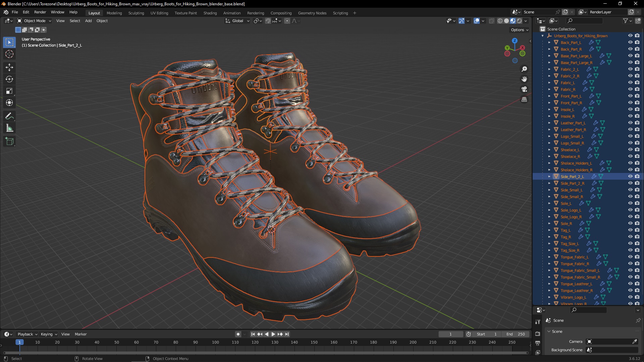Expand the Fabric_L tree item

tap(549, 82)
